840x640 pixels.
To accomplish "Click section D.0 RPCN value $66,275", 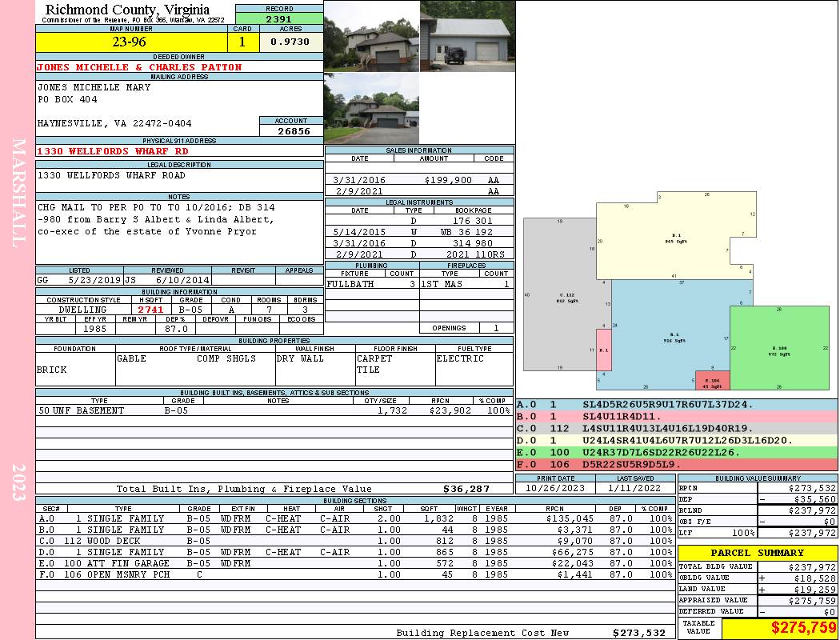I will click(572, 552).
